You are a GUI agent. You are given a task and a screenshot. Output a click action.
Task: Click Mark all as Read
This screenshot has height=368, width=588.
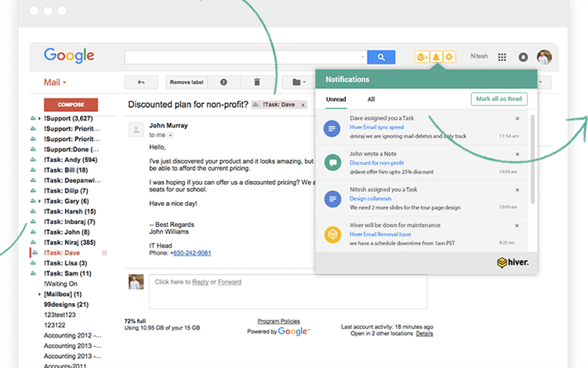(499, 99)
